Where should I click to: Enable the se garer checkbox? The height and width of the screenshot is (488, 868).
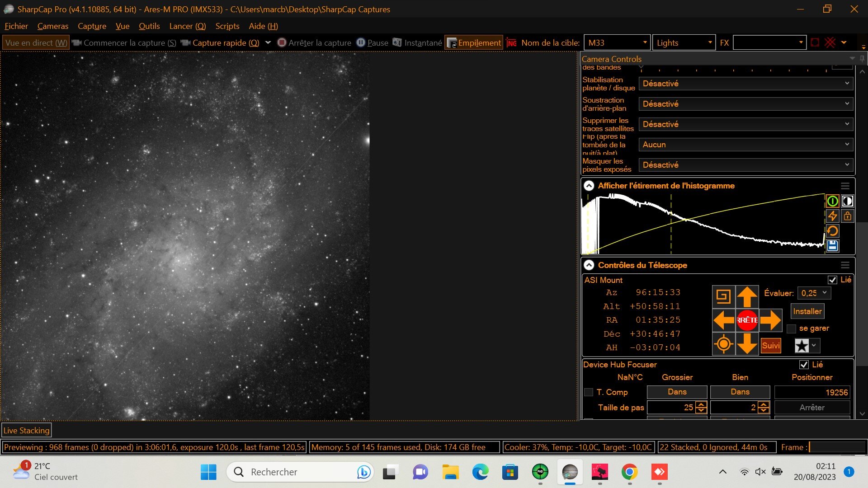coord(791,328)
